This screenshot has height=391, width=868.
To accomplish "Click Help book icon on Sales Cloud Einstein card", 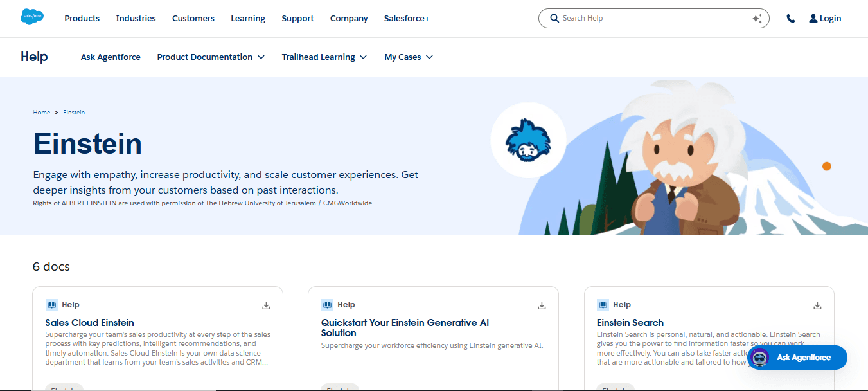I will click(51, 305).
